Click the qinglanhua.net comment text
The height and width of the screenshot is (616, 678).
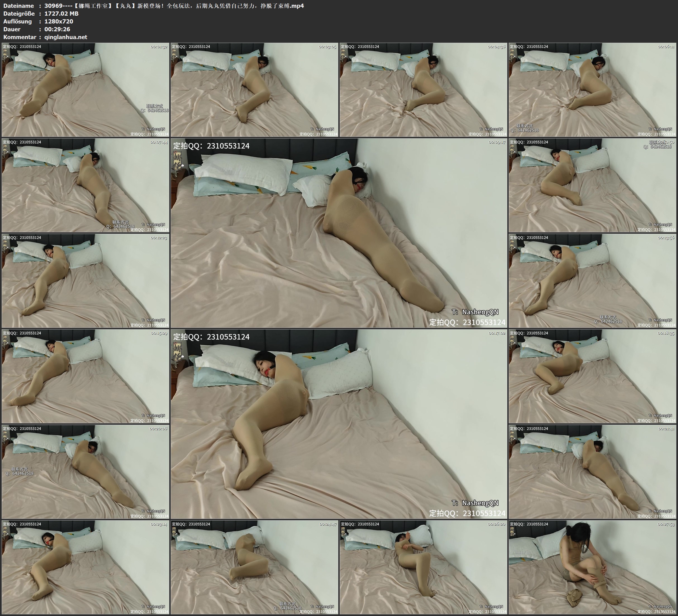[66, 37]
